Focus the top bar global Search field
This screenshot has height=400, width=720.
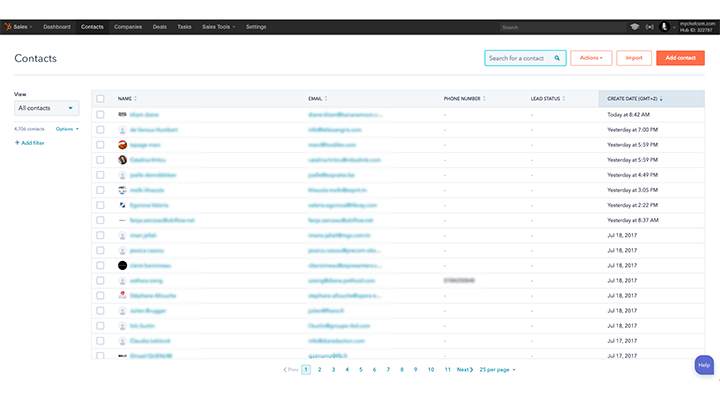point(562,27)
